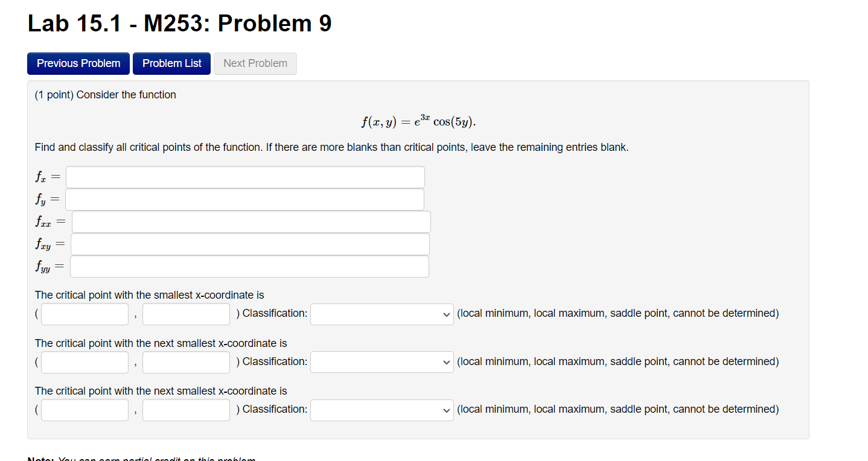Image resolution: width=868 pixels, height=461 pixels.
Task: Open the second Classification dropdown
Action: click(x=381, y=362)
